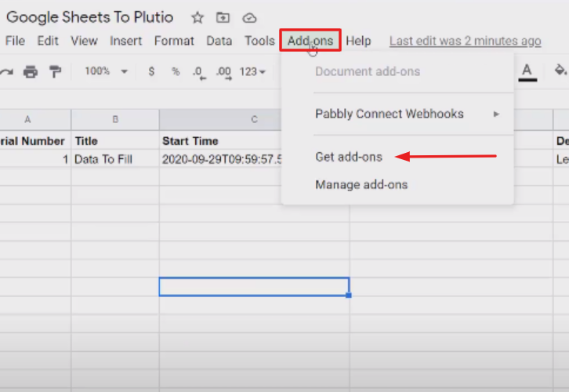Viewport: 569px width, 392px height.
Task: Open the text color A icon
Action: click(x=527, y=71)
